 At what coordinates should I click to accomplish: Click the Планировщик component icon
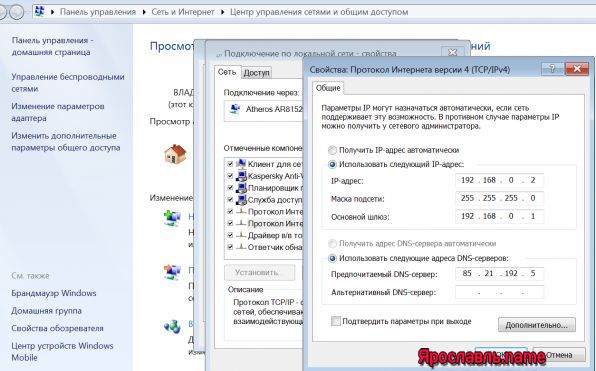click(241, 188)
